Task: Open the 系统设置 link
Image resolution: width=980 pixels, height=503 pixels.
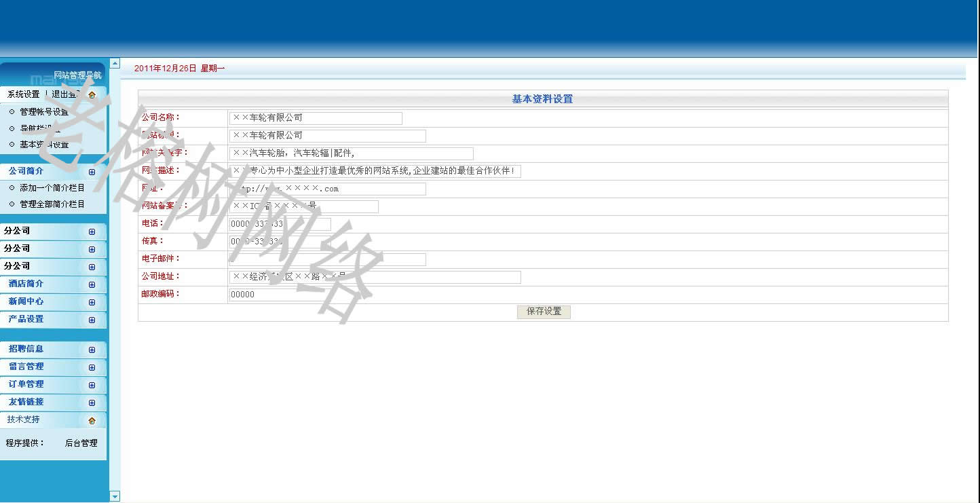Action: 24,94
